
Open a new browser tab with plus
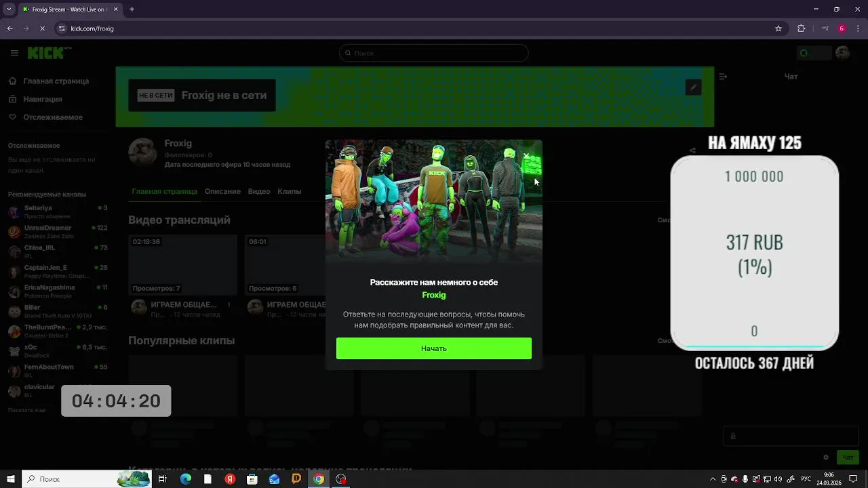coord(132,9)
